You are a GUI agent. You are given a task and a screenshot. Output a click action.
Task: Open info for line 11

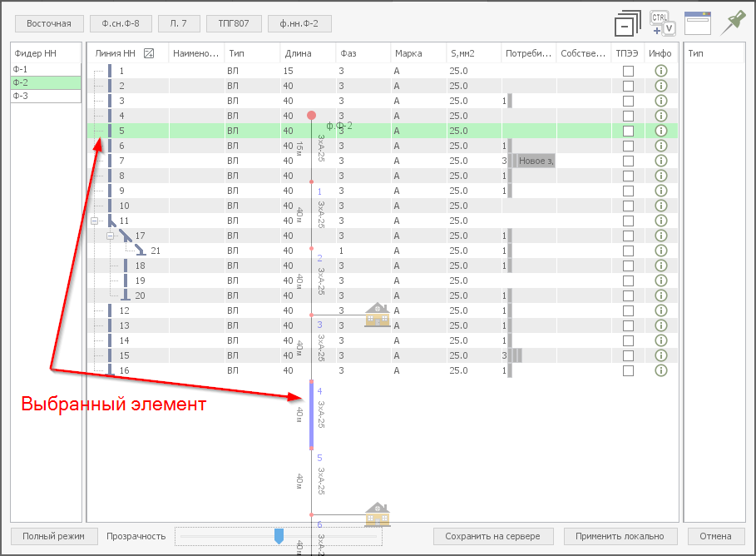[x=661, y=221]
